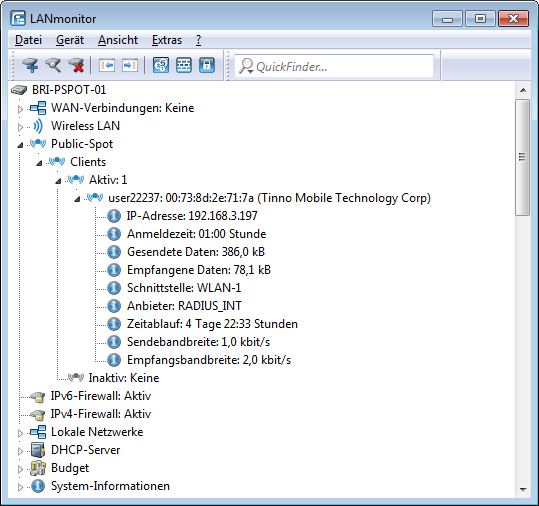Click the vertical scrollbar down arrow

[x=523, y=489]
